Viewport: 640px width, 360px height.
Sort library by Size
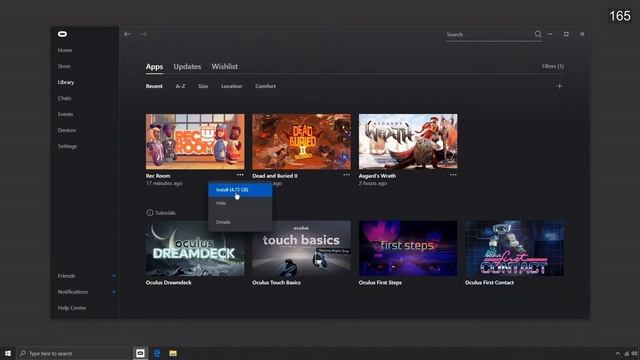tap(203, 86)
